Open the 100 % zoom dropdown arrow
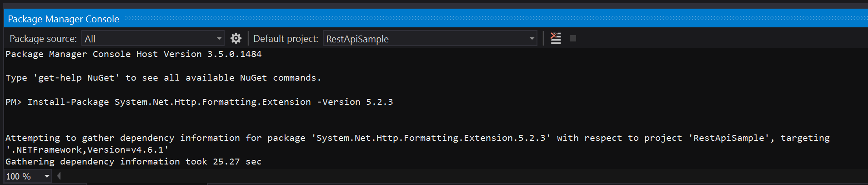868x185 pixels. click(x=47, y=176)
